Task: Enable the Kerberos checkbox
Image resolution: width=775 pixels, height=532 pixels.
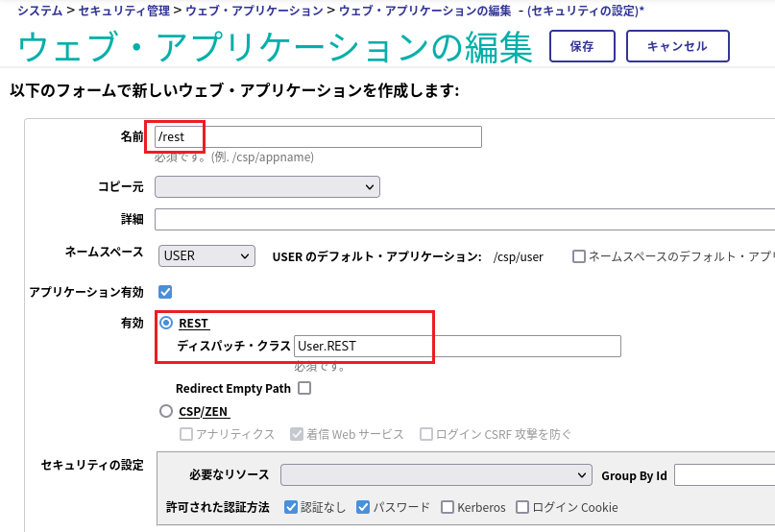Action: tap(448, 507)
